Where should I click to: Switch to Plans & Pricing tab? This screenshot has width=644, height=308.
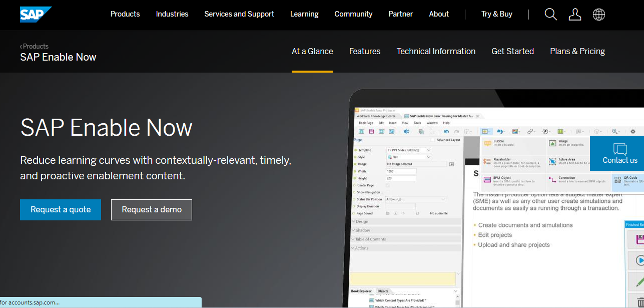[577, 51]
